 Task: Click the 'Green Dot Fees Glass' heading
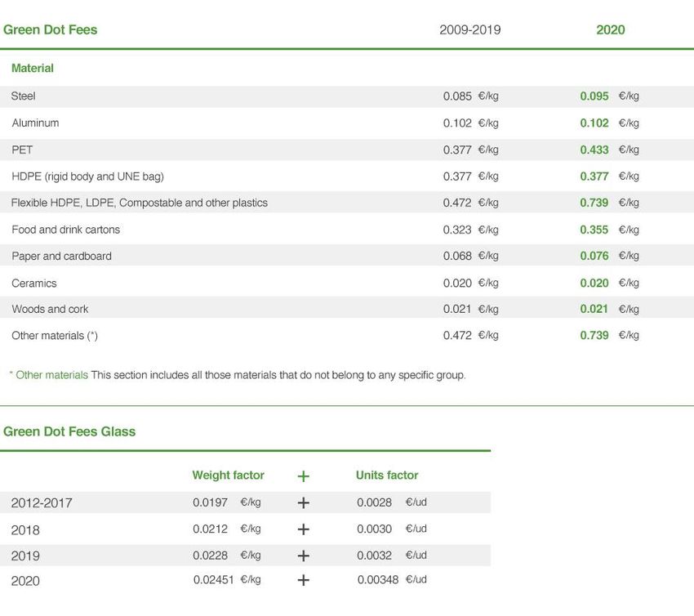(x=69, y=431)
